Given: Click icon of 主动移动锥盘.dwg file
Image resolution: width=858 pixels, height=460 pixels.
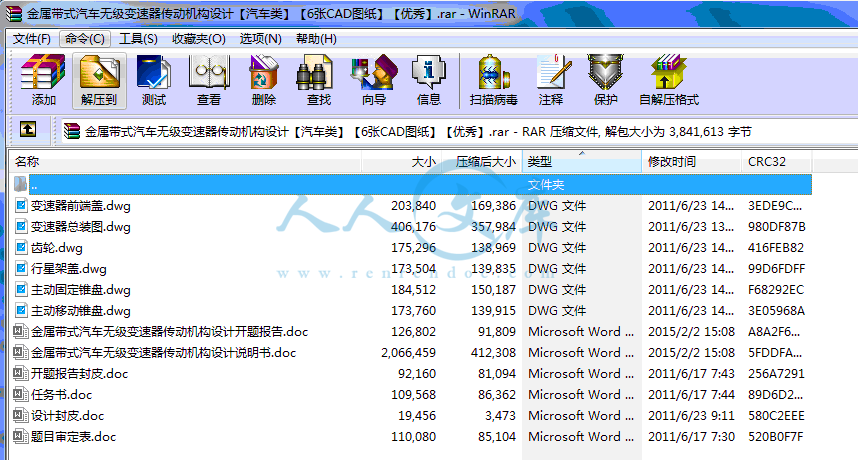Looking at the screenshot, I should [x=21, y=311].
